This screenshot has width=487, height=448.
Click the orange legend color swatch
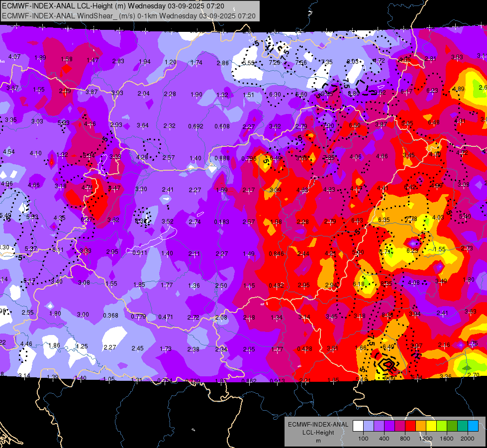coord(421,426)
